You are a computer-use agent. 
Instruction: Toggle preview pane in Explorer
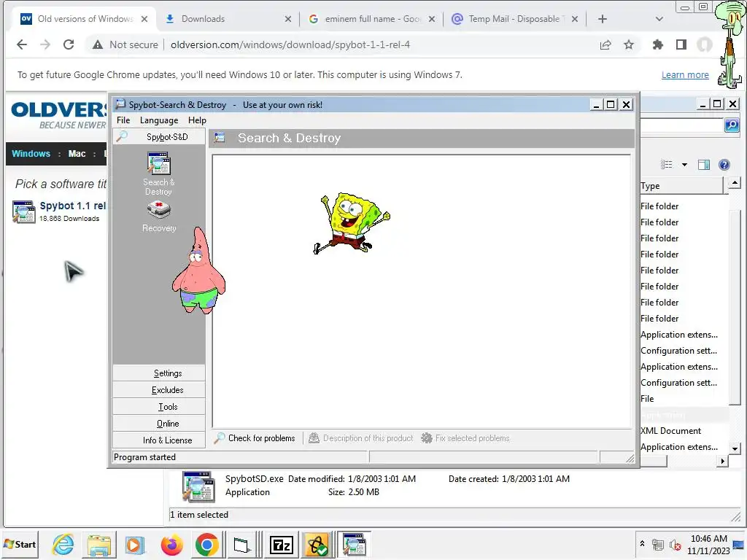click(704, 165)
